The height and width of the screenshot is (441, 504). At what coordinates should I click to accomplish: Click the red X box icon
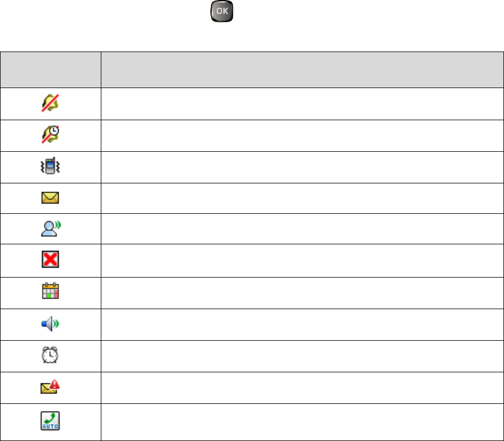pos(50,260)
